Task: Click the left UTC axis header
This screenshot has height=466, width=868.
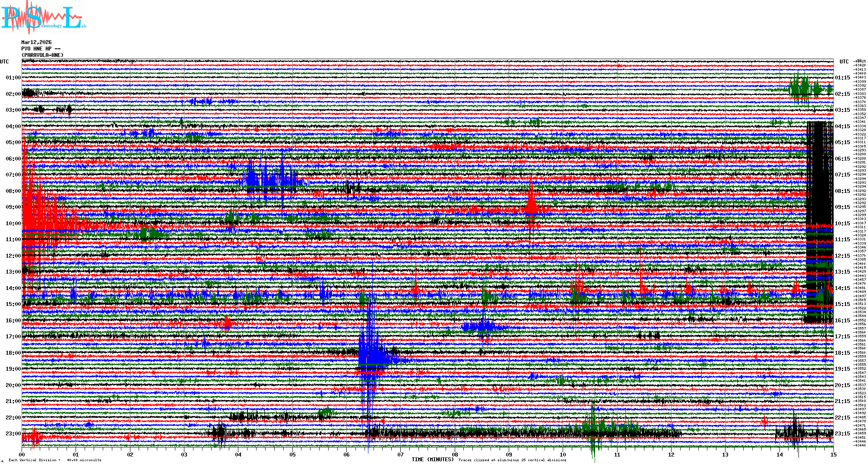Action: tap(4, 62)
